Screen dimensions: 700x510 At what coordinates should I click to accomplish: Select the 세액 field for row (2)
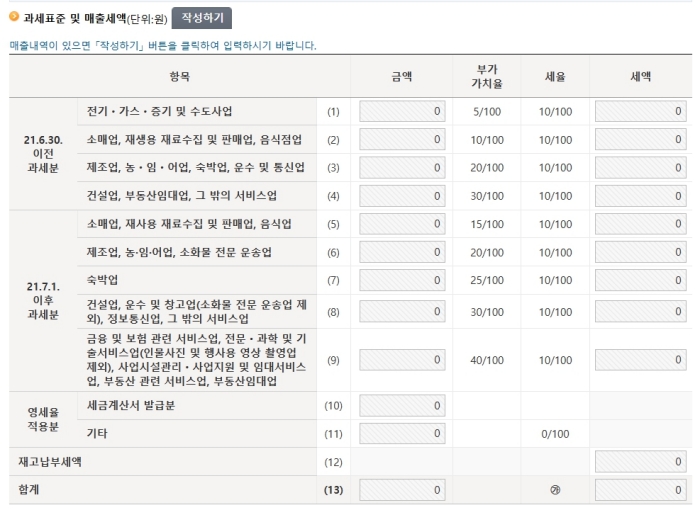tap(641, 140)
